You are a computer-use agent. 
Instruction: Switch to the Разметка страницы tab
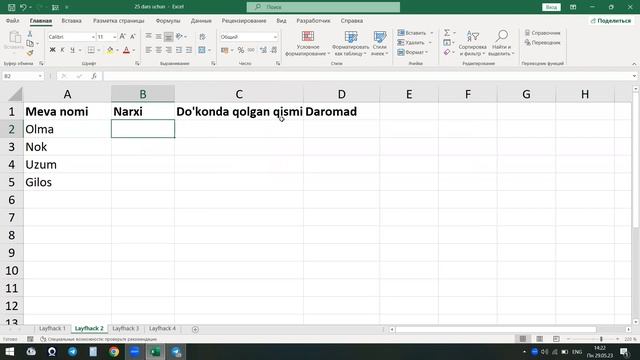118,20
